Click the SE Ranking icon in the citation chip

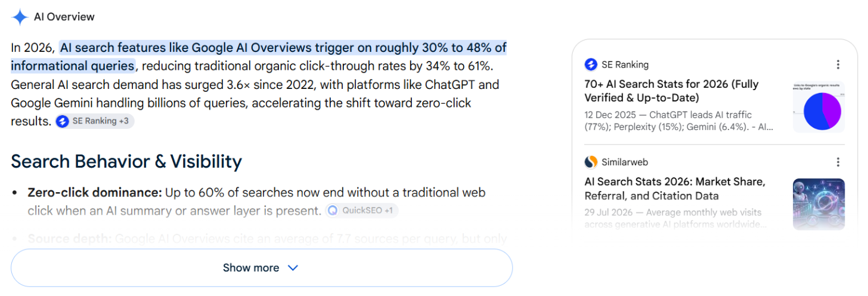tap(63, 121)
